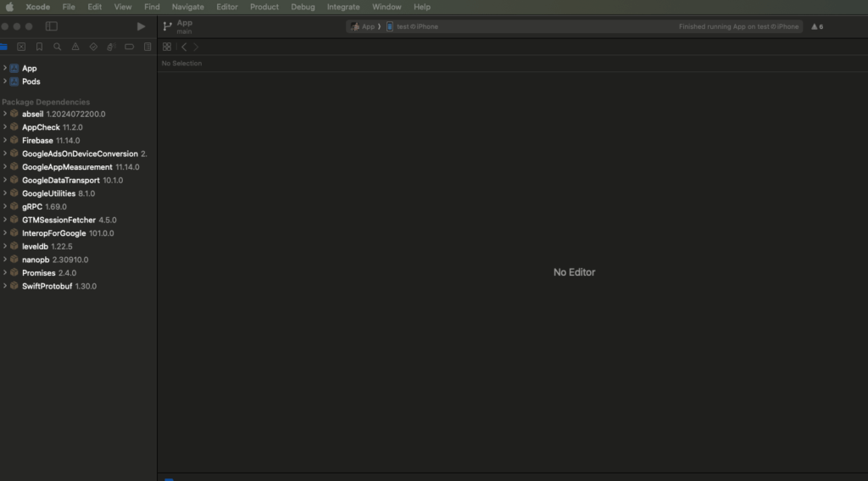Screen dimensions: 868x481
Task: Open the Debug menu
Action: (x=303, y=7)
